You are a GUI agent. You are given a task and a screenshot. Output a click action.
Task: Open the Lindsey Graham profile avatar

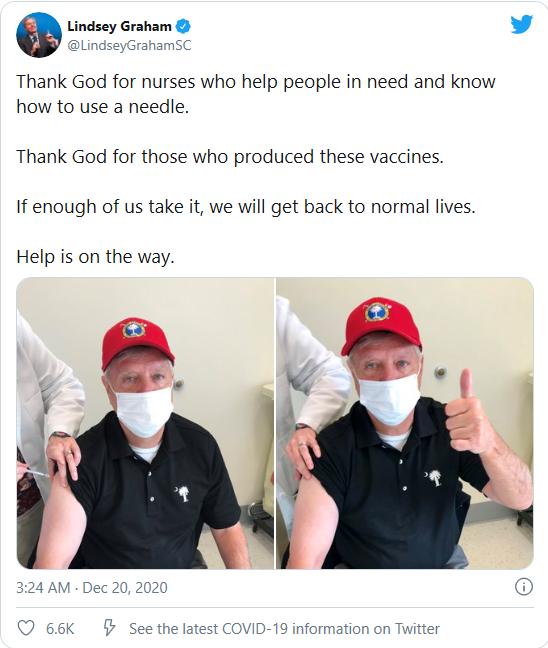39,35
